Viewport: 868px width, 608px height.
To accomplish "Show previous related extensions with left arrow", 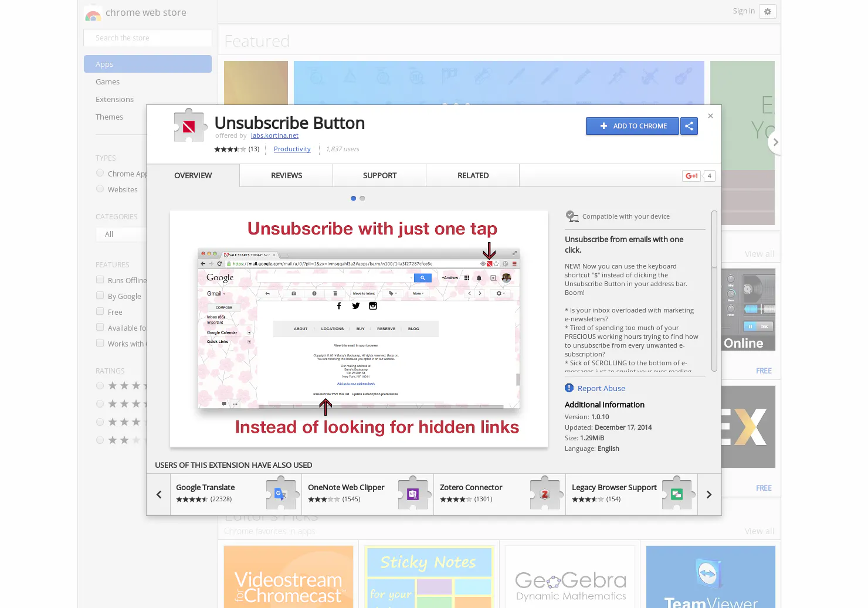I will tap(159, 495).
